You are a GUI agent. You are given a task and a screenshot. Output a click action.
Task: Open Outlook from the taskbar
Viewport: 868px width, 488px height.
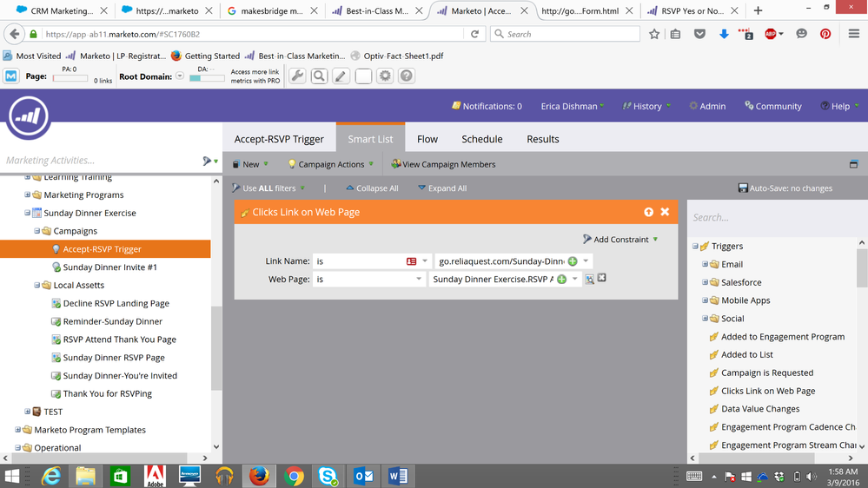pos(363,476)
